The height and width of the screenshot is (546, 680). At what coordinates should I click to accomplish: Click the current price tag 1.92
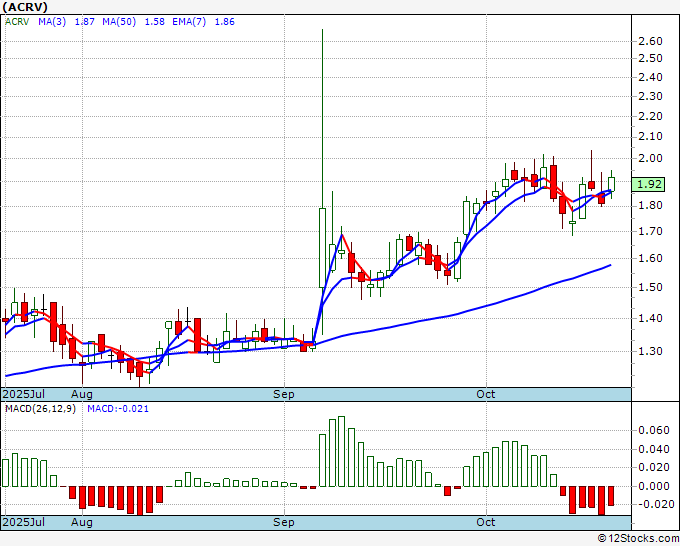(648, 184)
